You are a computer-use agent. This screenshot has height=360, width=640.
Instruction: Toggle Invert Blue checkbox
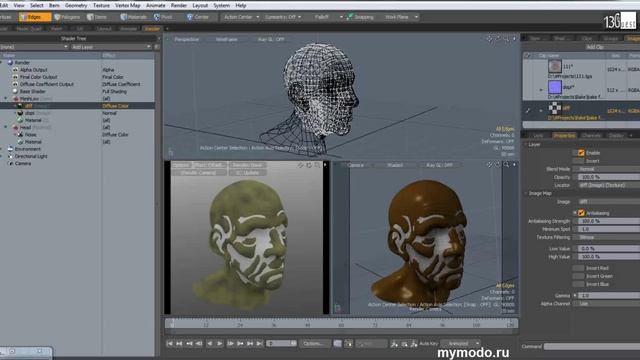point(578,284)
